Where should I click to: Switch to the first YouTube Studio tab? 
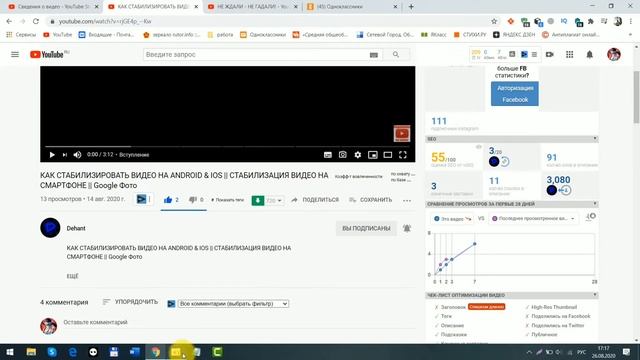(52, 7)
